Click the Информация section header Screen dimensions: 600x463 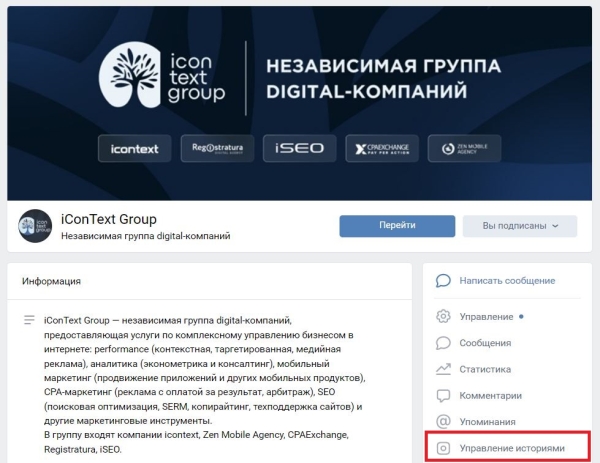pos(52,282)
